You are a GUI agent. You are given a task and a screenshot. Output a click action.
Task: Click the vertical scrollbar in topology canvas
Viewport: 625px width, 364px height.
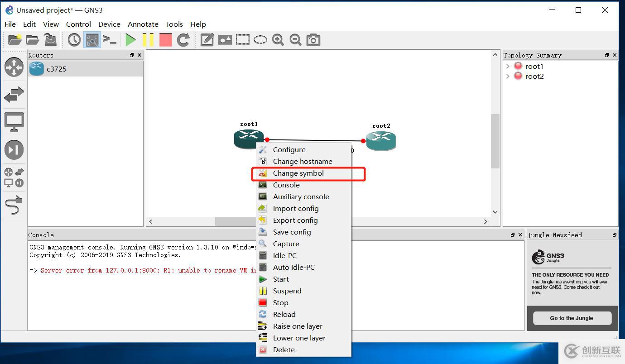click(495, 140)
